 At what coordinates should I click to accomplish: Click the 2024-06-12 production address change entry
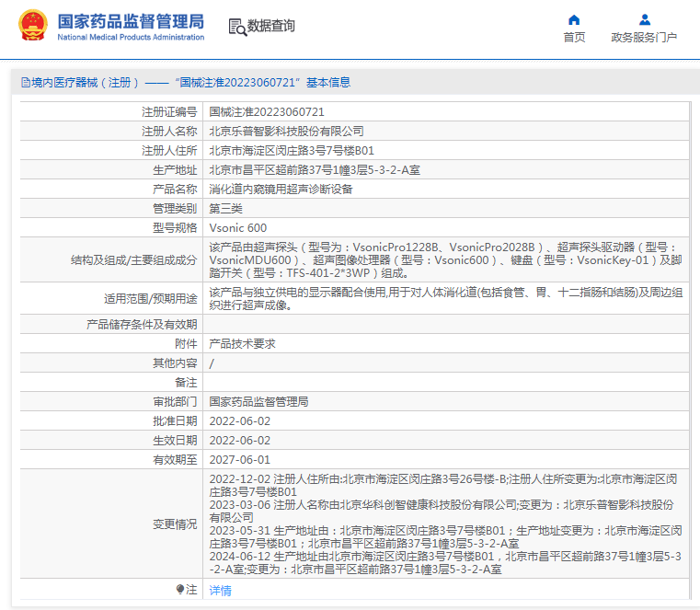pyautogui.click(x=445, y=563)
